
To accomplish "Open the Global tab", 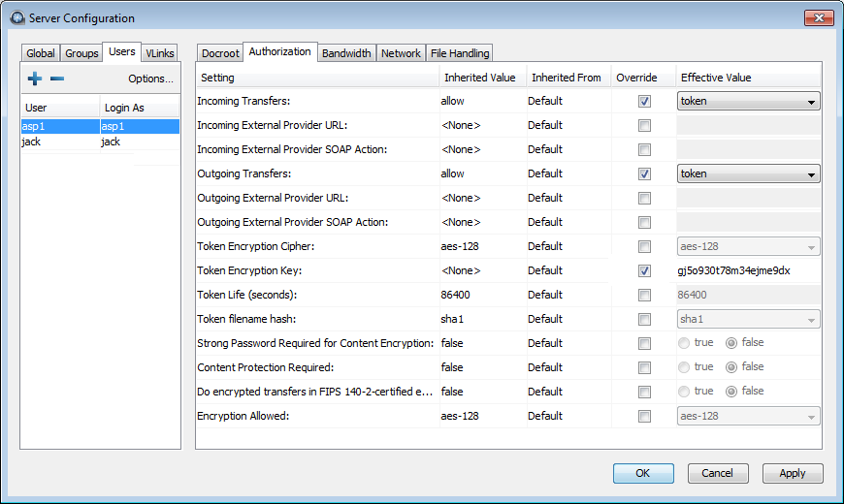I will click(41, 53).
